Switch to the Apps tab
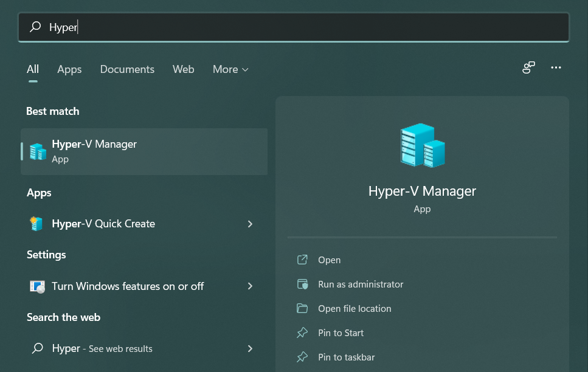This screenshot has height=372, width=588. click(69, 69)
